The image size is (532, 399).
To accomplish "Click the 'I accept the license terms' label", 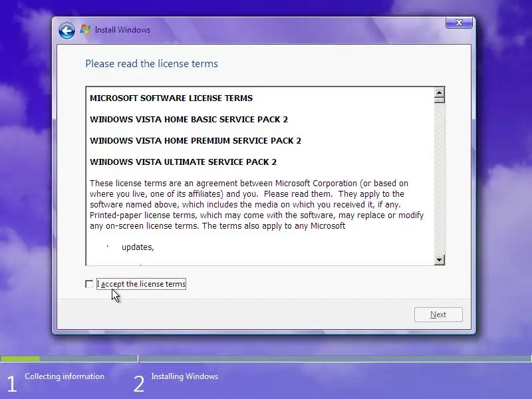I will (142, 284).
